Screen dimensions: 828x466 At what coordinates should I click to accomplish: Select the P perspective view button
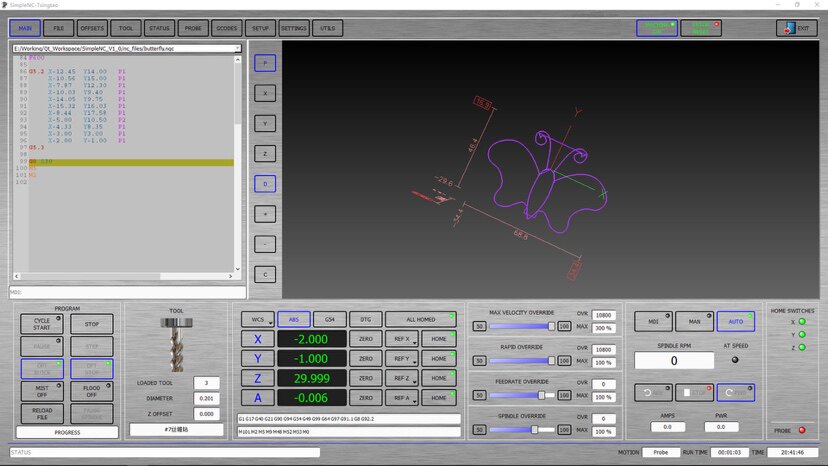265,63
